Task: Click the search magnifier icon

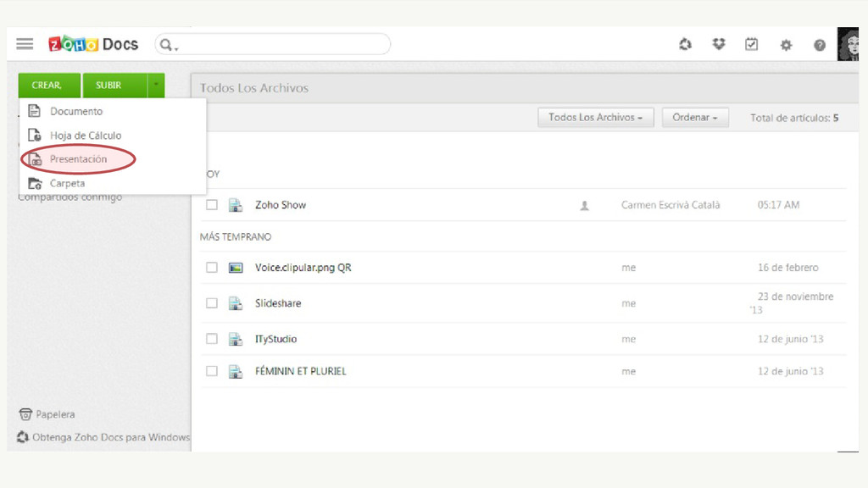Action: point(165,44)
